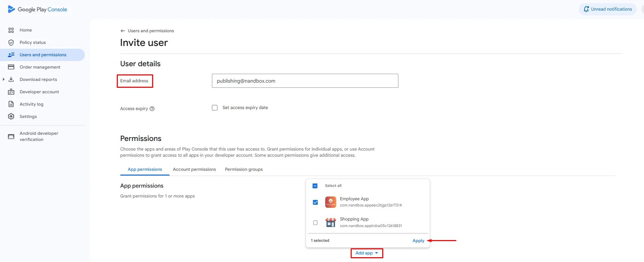Click the Email address input field
The height and width of the screenshot is (262, 644).
pos(305,81)
